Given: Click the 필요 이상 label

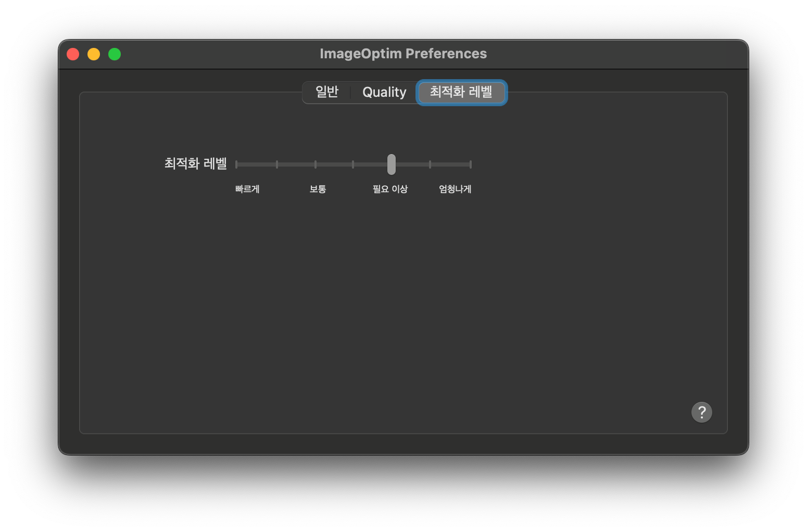Looking at the screenshot, I should click(x=390, y=189).
